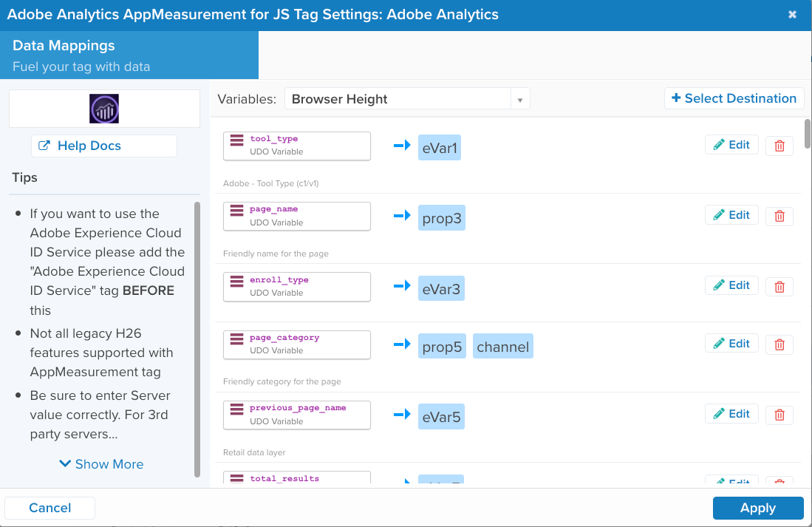Delete the previous_page_name mapping with trash icon
The height and width of the screenshot is (527, 812).
pyautogui.click(x=779, y=415)
